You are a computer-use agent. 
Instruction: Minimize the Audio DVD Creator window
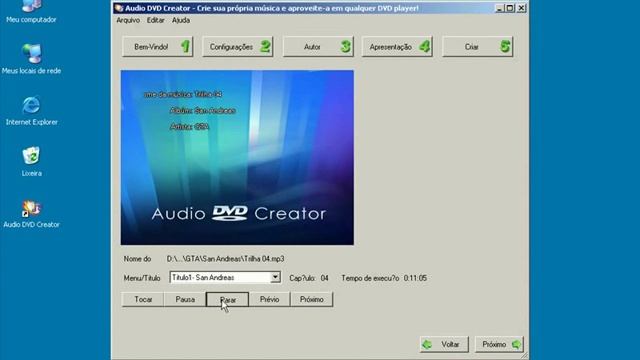[x=499, y=8]
